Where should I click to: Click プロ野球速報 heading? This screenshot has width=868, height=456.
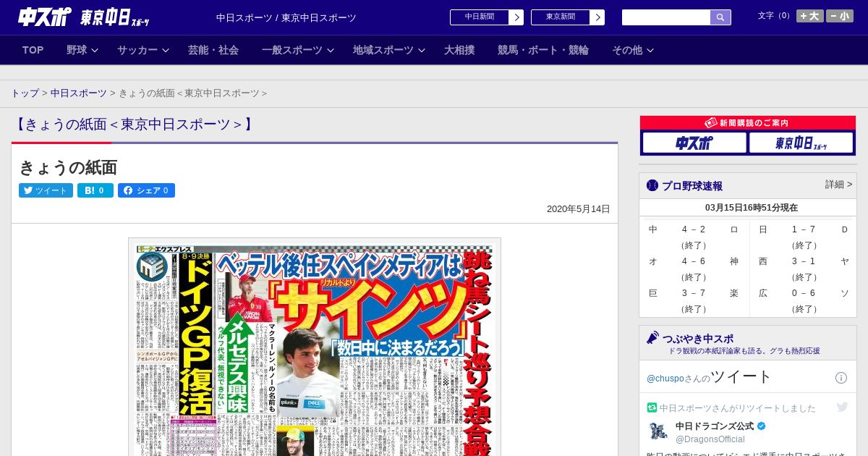(692, 186)
